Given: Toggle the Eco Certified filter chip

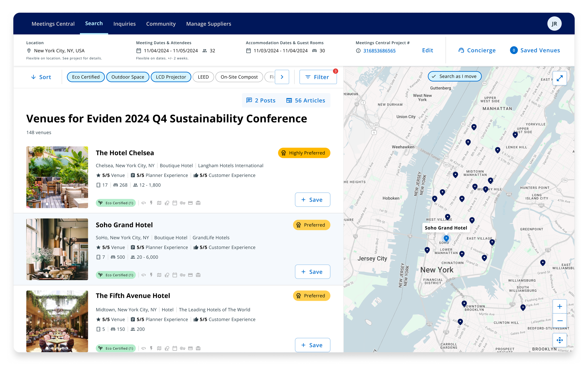Looking at the screenshot, I should 86,77.
